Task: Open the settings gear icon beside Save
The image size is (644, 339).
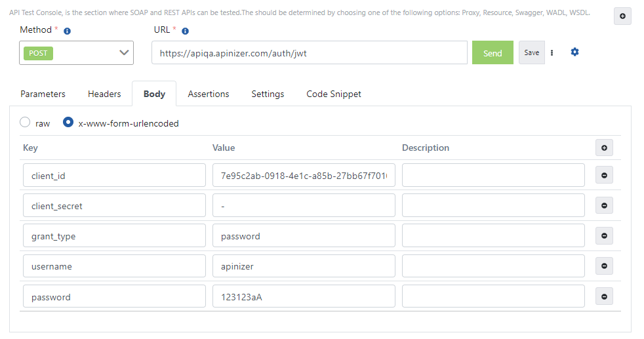Action: click(x=574, y=52)
